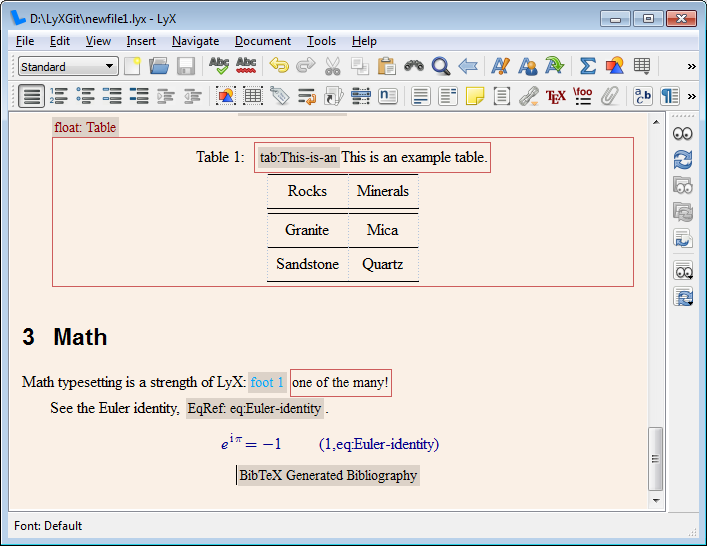Run the spellchecker icon with green check

(219, 66)
